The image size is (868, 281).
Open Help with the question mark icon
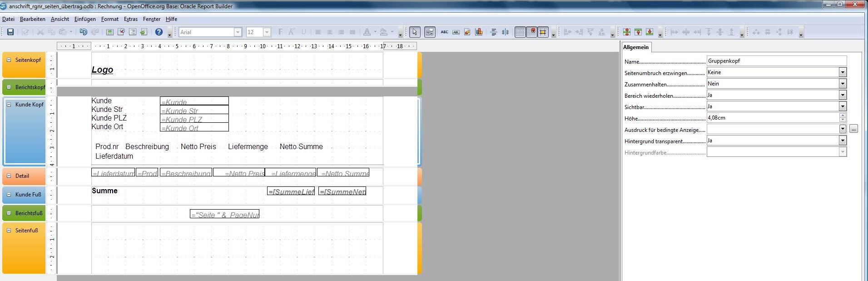(x=159, y=32)
